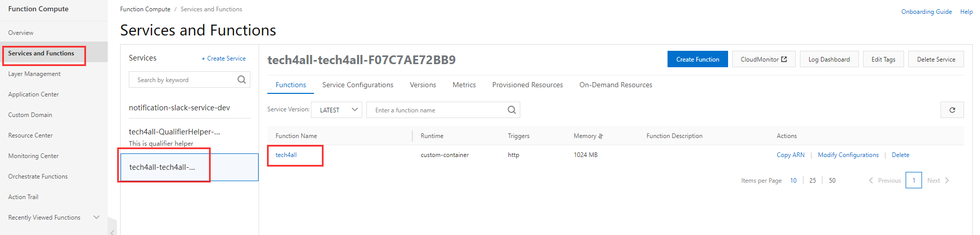Click the Function Name column header
This screenshot has height=235, width=980.
(x=296, y=136)
